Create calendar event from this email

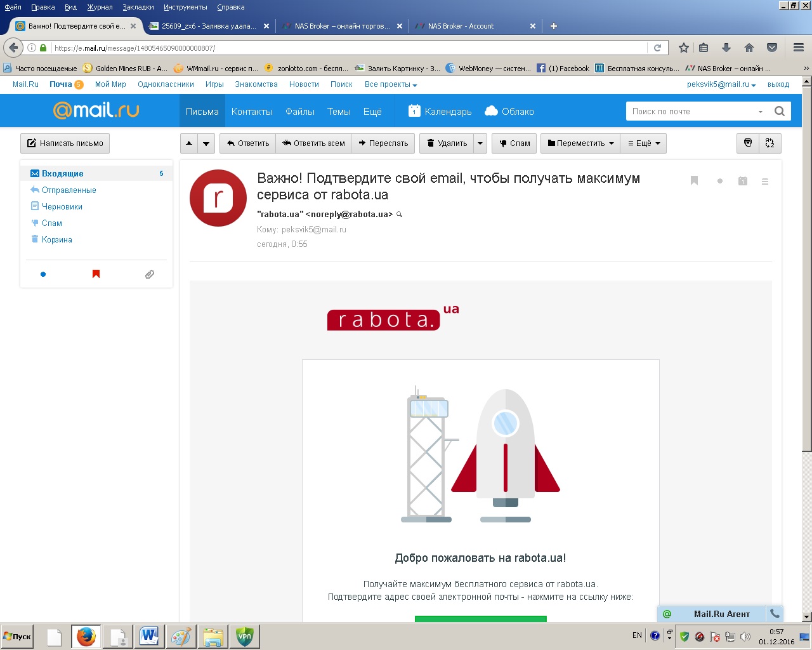click(x=743, y=181)
